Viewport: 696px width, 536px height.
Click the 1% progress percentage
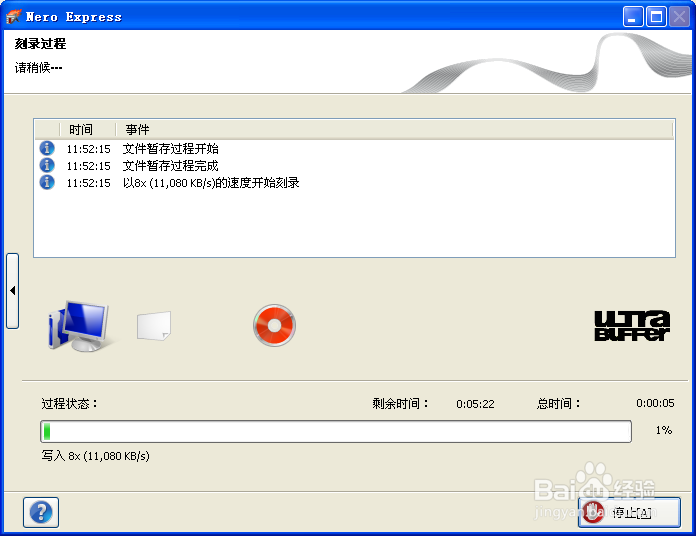point(664,430)
